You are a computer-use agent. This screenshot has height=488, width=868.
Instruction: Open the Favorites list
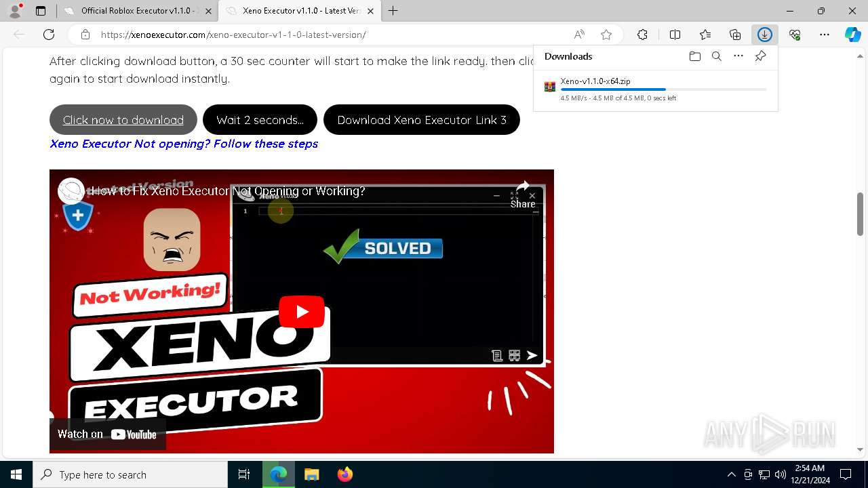705,35
